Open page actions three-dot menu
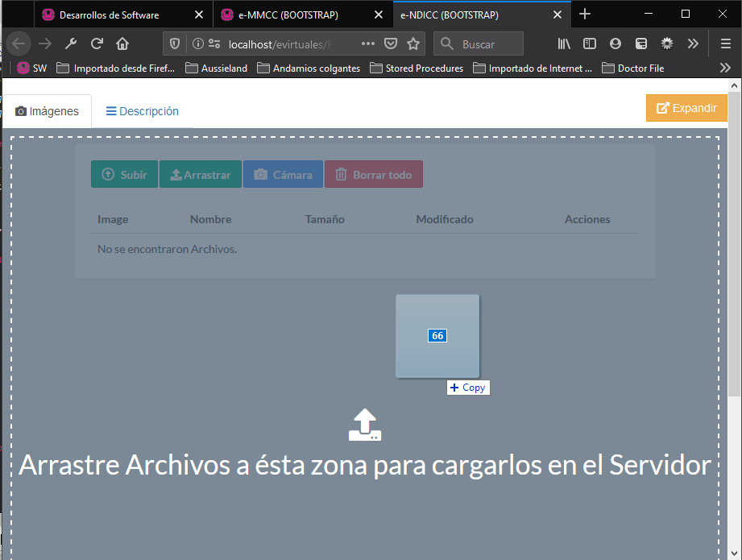This screenshot has width=742, height=560. tap(367, 44)
